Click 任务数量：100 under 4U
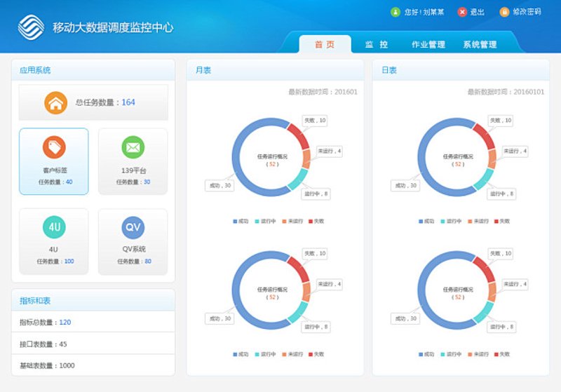The image size is (561, 392). (55, 262)
